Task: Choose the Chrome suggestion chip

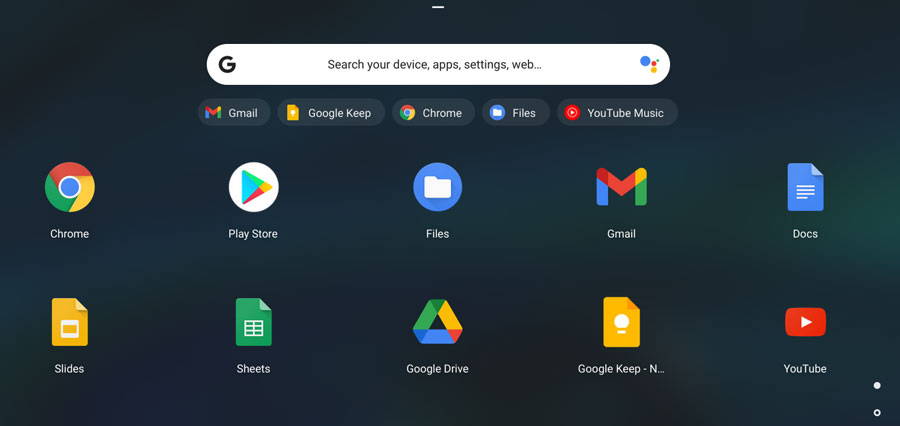Action: click(x=432, y=113)
